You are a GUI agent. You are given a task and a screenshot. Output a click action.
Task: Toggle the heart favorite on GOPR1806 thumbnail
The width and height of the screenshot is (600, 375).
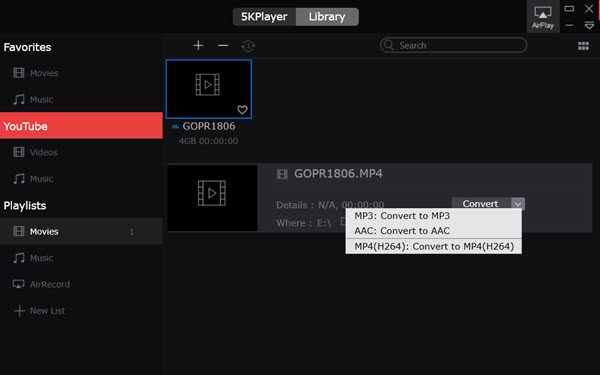242,110
